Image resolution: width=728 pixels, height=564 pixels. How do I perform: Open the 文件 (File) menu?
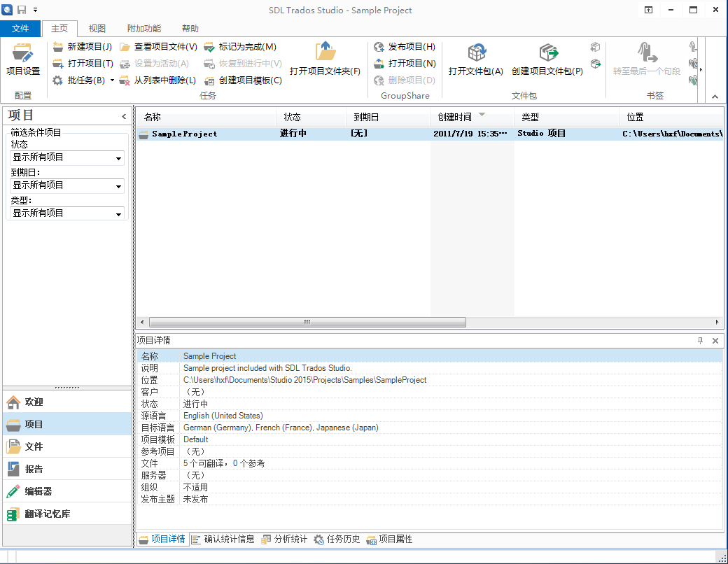20,29
